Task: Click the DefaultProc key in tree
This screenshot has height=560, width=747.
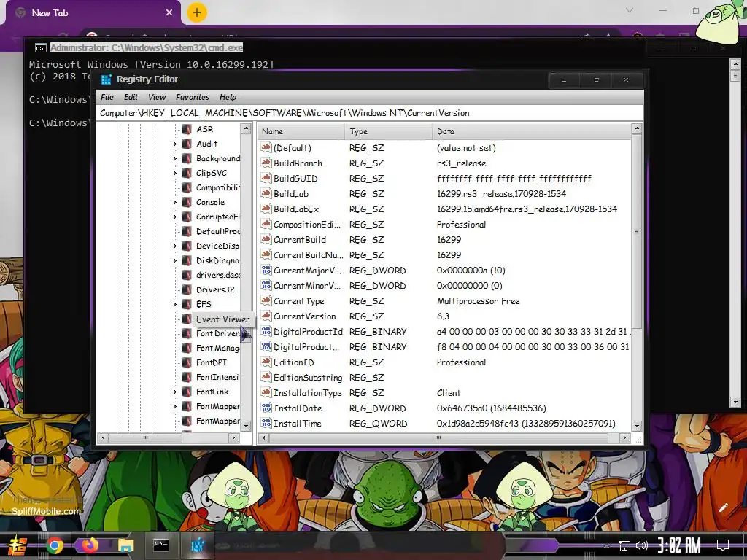Action: coord(217,231)
